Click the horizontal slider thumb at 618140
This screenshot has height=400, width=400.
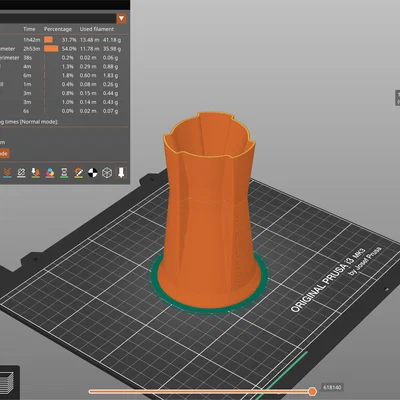[312, 391]
